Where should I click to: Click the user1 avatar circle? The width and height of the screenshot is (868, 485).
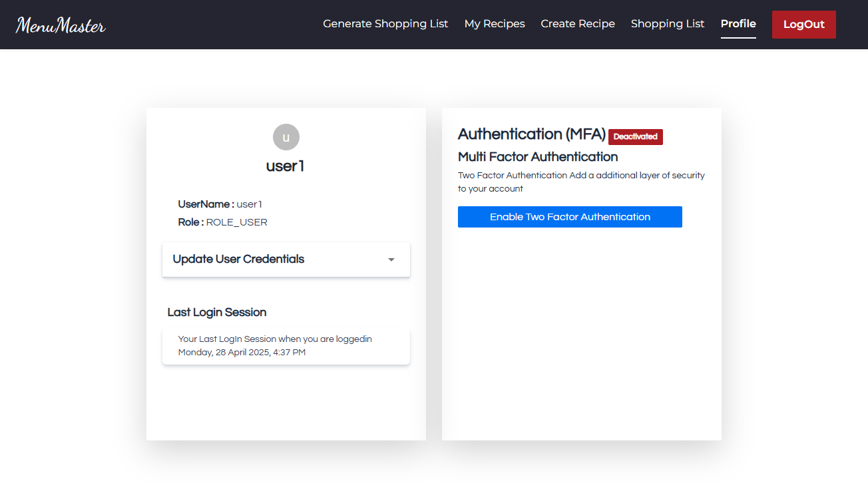point(286,137)
